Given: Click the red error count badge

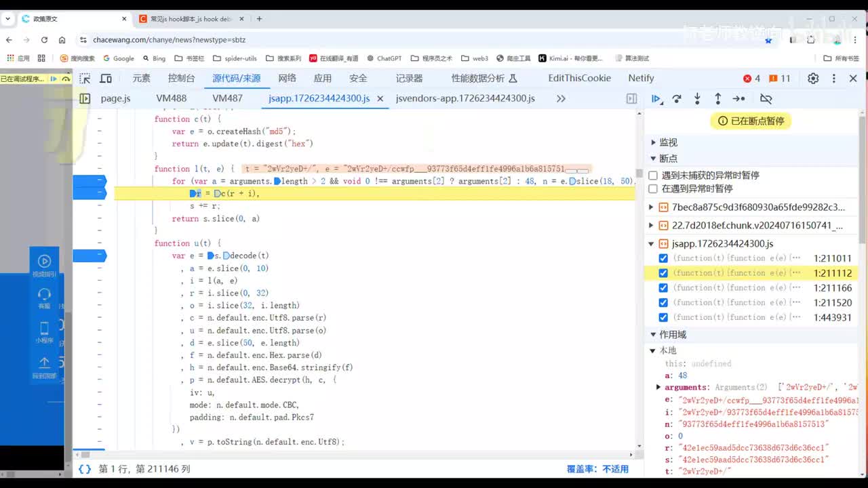Looking at the screenshot, I should pyautogui.click(x=751, y=79).
